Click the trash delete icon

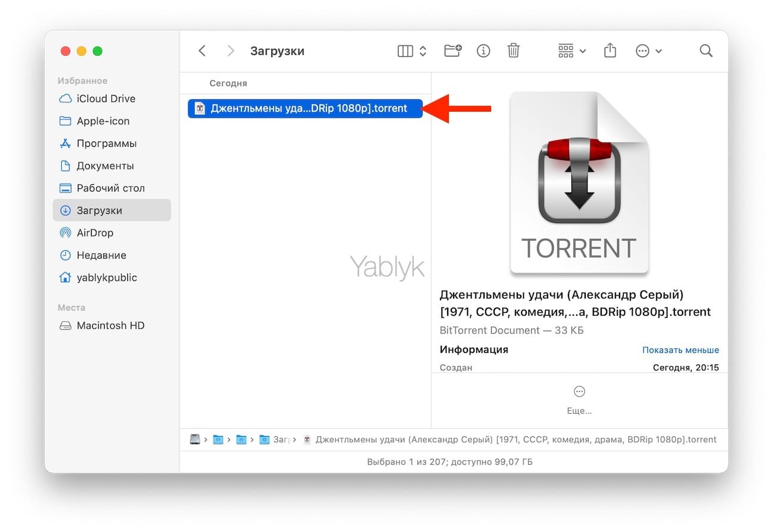(514, 51)
